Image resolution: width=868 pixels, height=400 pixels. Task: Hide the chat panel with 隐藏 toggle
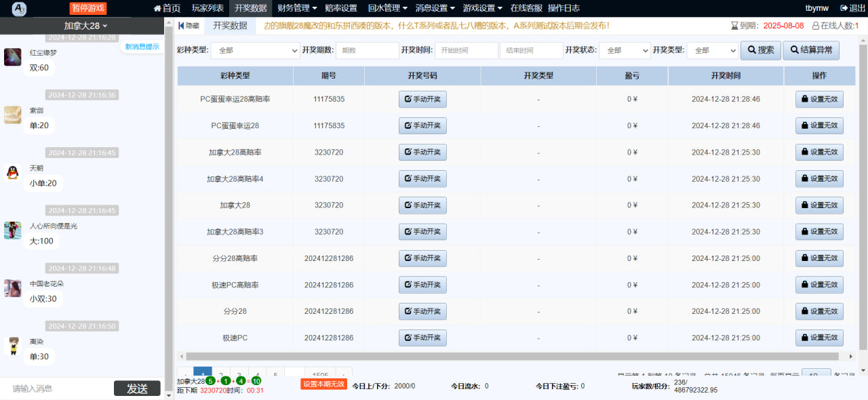(x=189, y=26)
